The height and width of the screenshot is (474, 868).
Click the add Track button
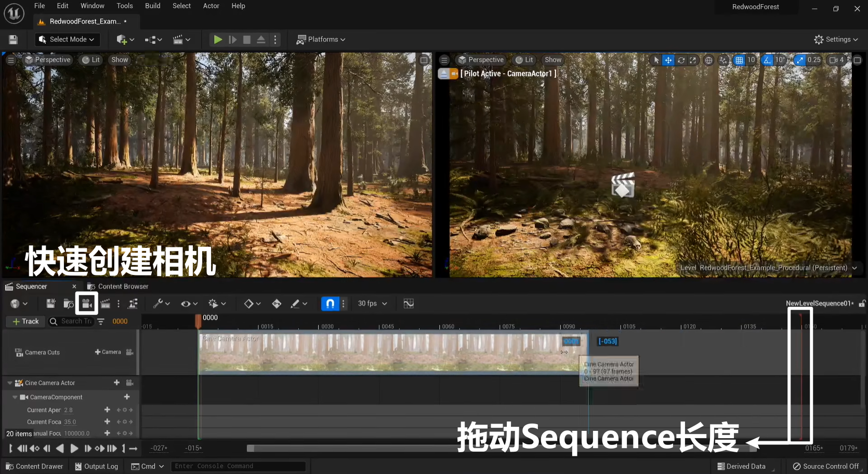25,322
